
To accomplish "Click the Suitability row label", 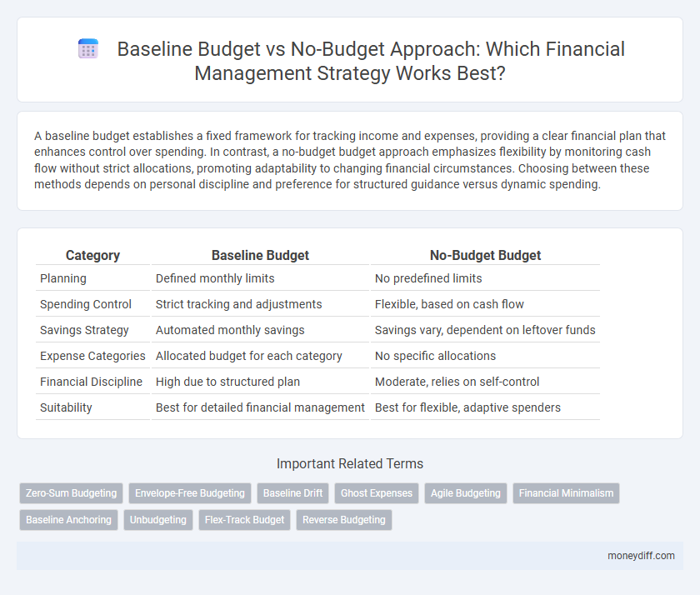I will [x=66, y=407].
